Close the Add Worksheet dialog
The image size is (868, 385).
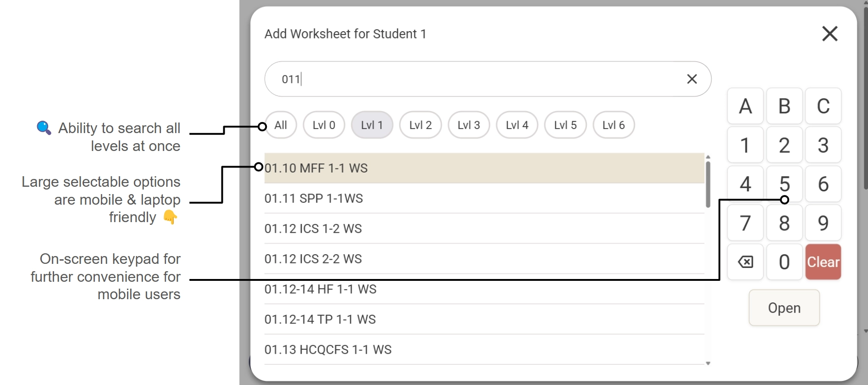click(x=829, y=33)
